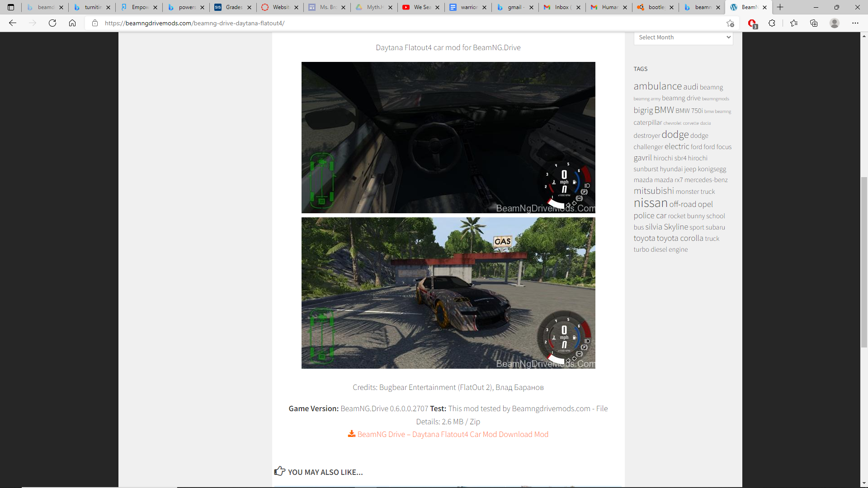Open the 'nissan' tag
The width and height of the screenshot is (868, 488).
[x=651, y=203]
